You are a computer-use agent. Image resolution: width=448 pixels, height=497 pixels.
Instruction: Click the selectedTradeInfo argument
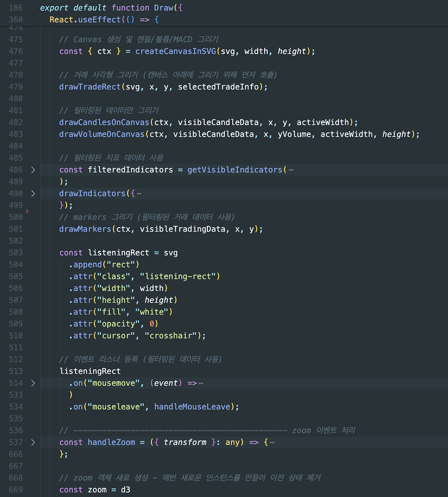click(218, 87)
